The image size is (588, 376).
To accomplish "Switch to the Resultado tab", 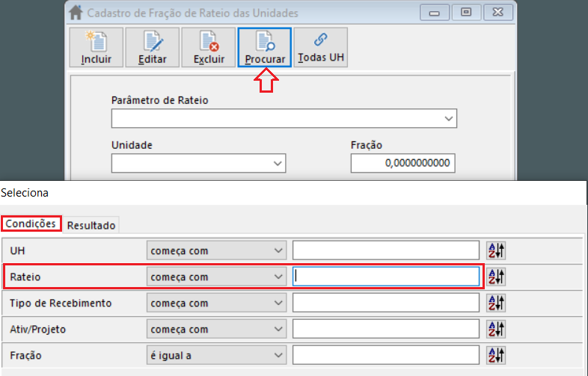I will pyautogui.click(x=91, y=225).
